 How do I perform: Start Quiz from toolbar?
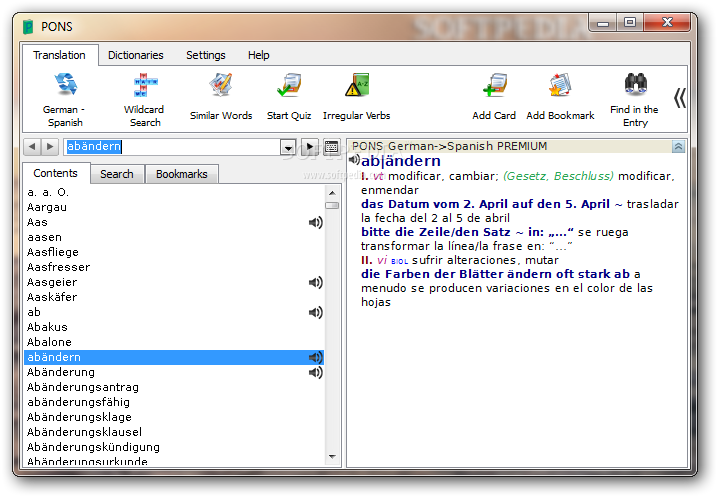click(289, 97)
